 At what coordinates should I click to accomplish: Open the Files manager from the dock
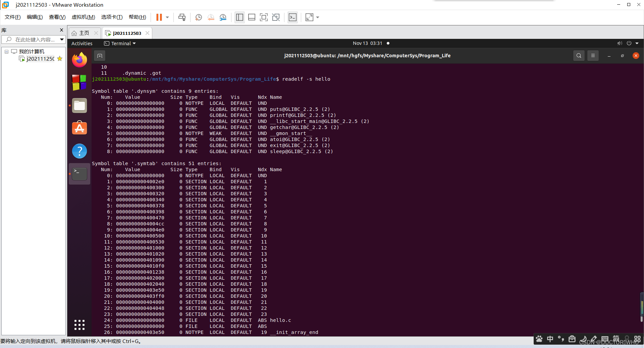79,106
